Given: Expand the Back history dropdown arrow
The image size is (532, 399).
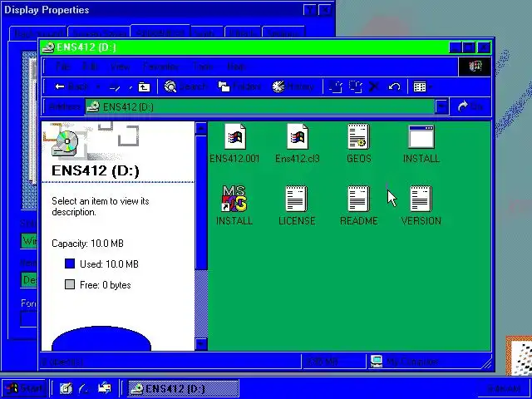Looking at the screenshot, I should coord(98,87).
